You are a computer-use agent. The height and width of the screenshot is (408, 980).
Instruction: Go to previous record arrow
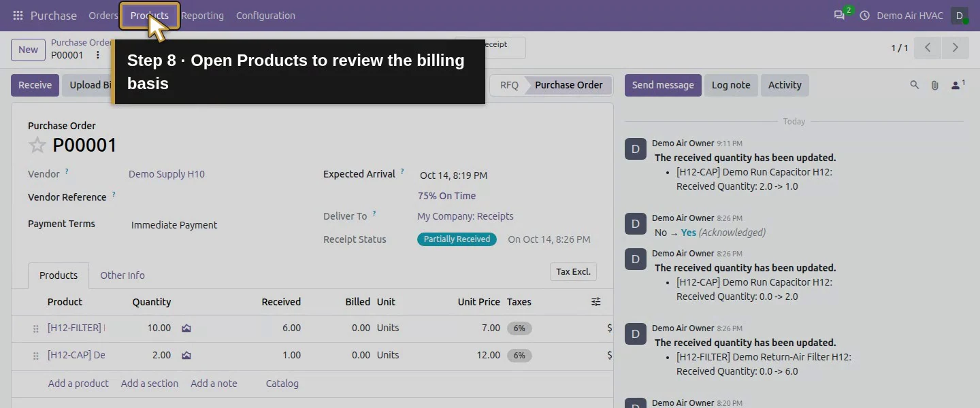(928, 48)
